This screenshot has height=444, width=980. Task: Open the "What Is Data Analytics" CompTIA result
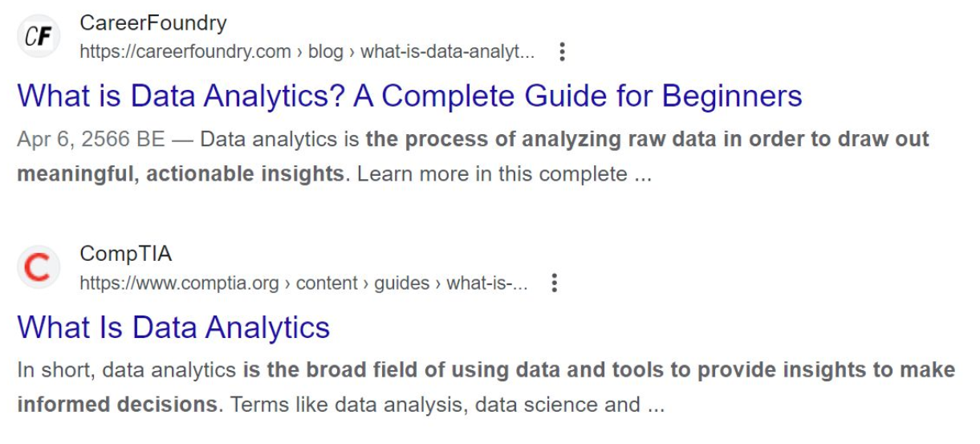173,328
